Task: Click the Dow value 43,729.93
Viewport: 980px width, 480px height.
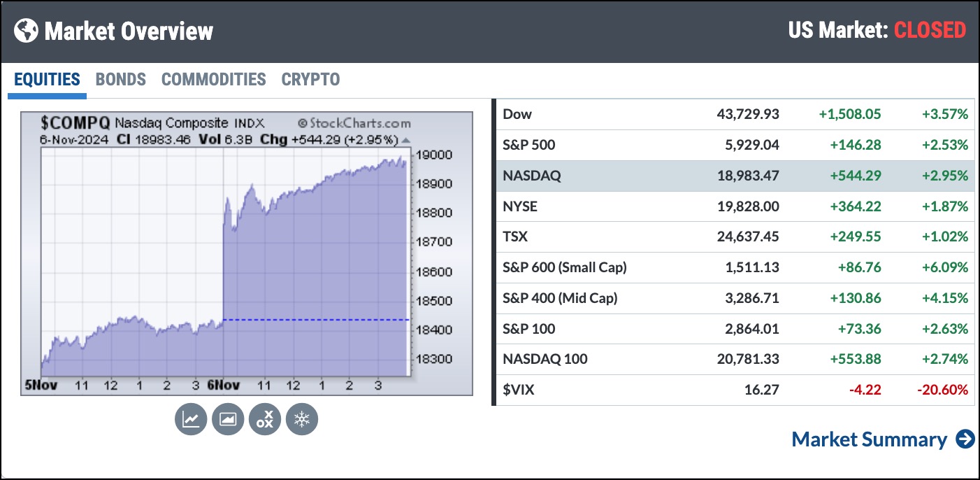Action: point(748,114)
